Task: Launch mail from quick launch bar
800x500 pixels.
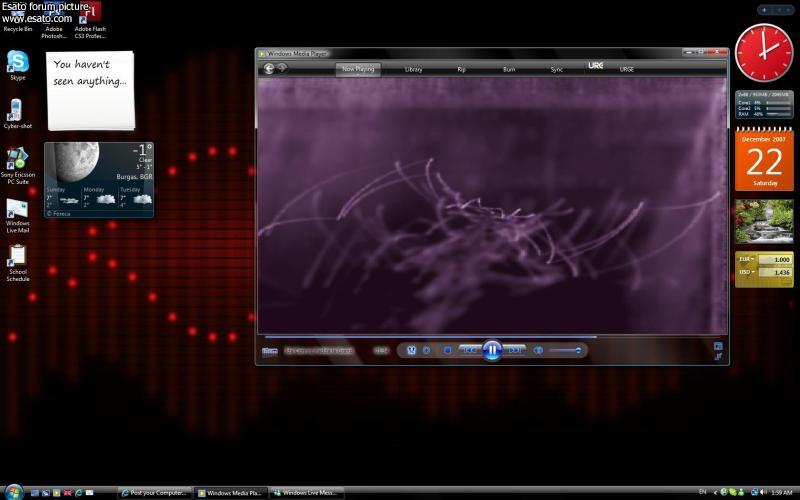Action: pyautogui.click(x=89, y=493)
